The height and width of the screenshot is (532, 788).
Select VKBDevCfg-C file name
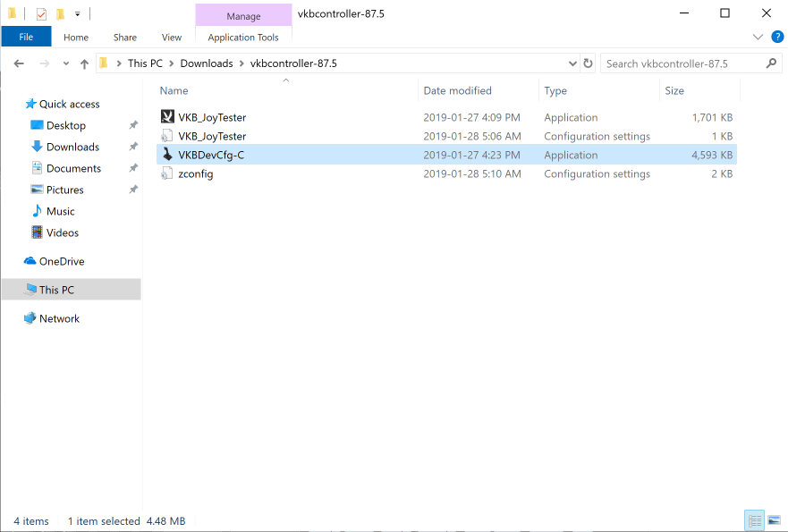click(x=211, y=155)
